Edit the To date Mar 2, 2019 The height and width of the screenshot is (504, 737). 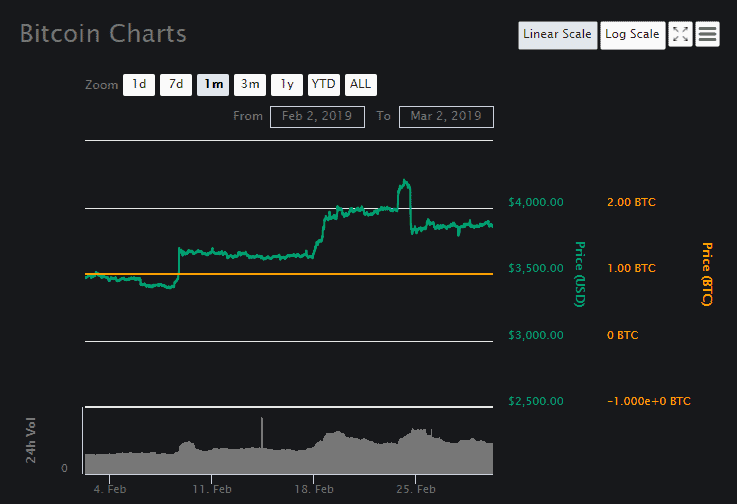coord(446,117)
